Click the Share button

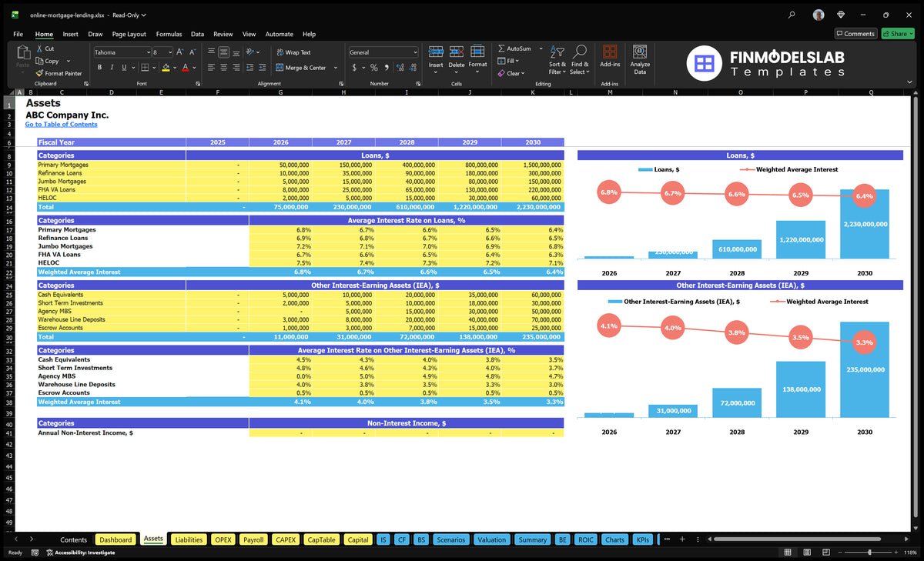tap(898, 34)
